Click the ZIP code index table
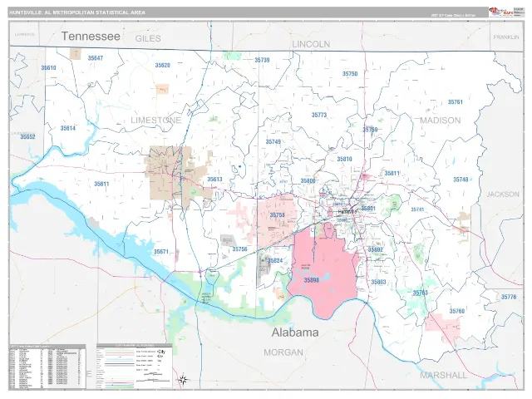This screenshot has height=399, width=532. [x=47, y=367]
